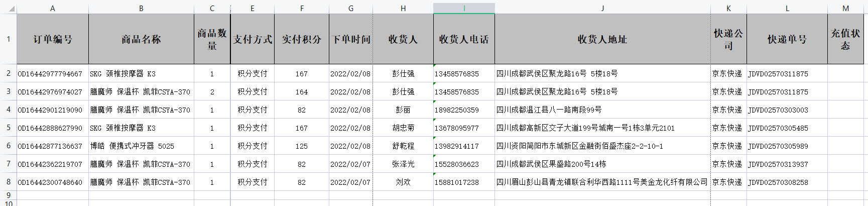This screenshot has width=868, height=206.
Task: Click the 收货人电话 header cell
Action: click(x=464, y=39)
